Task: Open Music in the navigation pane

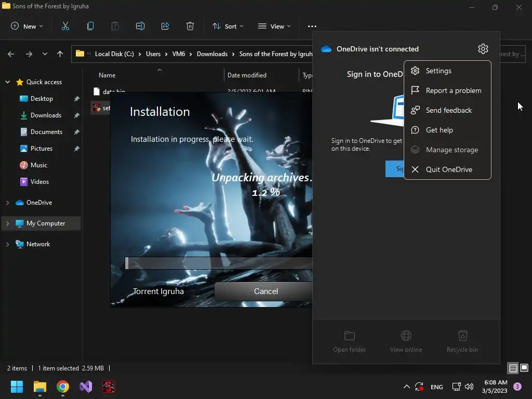Action: [x=38, y=165]
